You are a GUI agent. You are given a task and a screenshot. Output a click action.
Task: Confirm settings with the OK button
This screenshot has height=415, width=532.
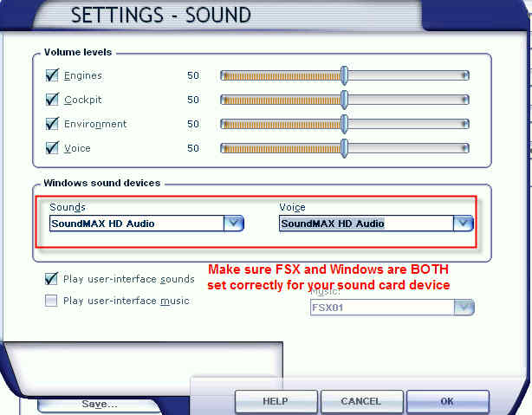tap(446, 402)
